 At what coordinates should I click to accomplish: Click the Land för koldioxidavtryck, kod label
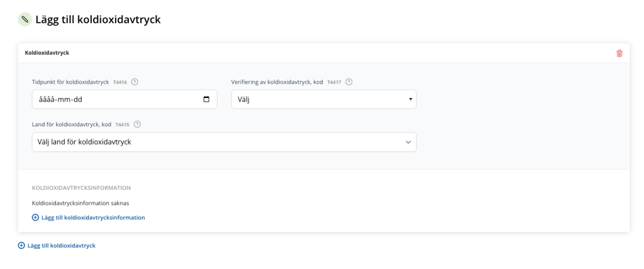point(72,124)
